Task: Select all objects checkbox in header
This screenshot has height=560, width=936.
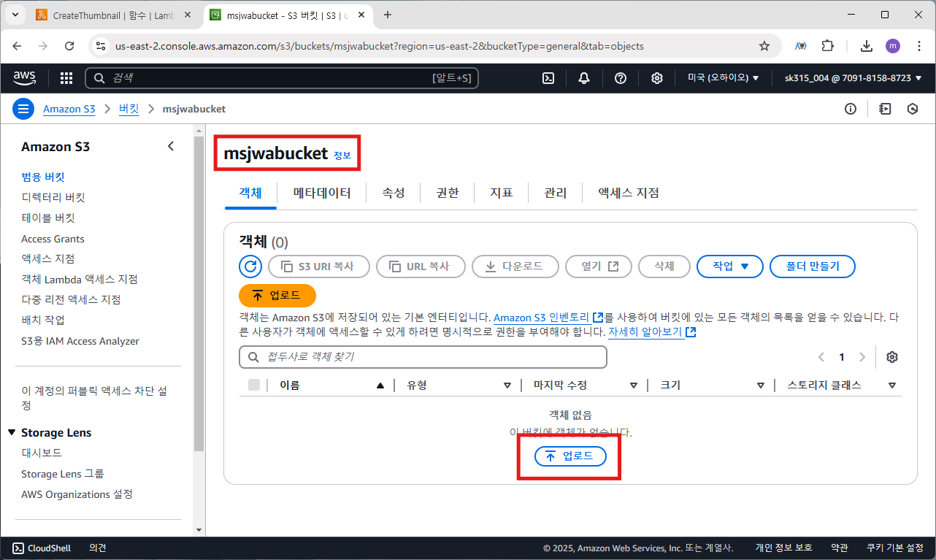Action: click(254, 385)
